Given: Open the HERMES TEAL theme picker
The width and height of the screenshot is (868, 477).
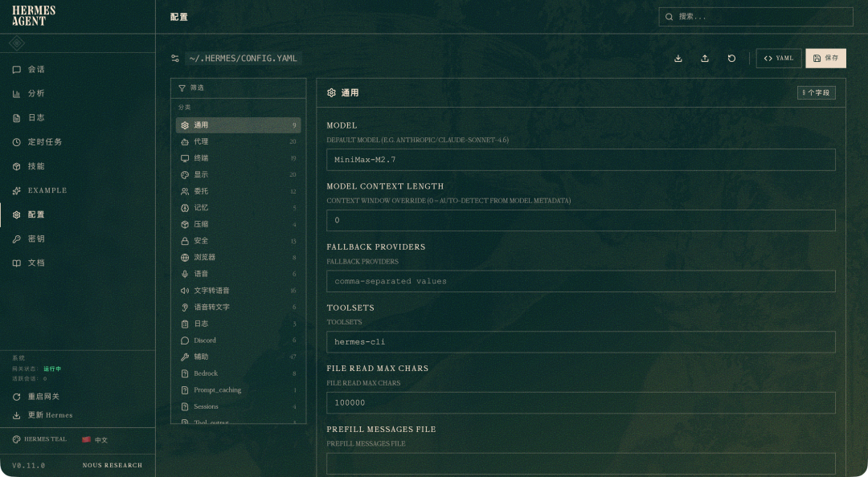Looking at the screenshot, I should coord(39,439).
